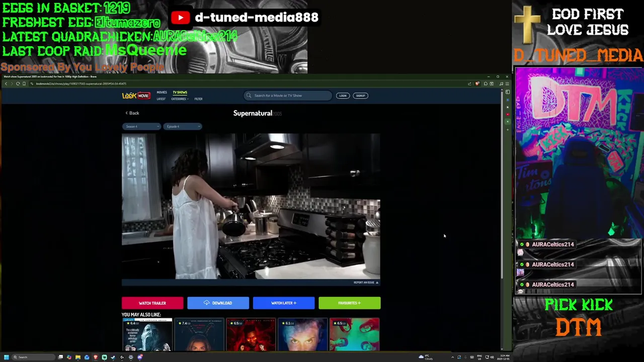The image size is (644, 362).
Task: Open the 6.4 rated recommended thumbnail
Action: click(x=147, y=334)
